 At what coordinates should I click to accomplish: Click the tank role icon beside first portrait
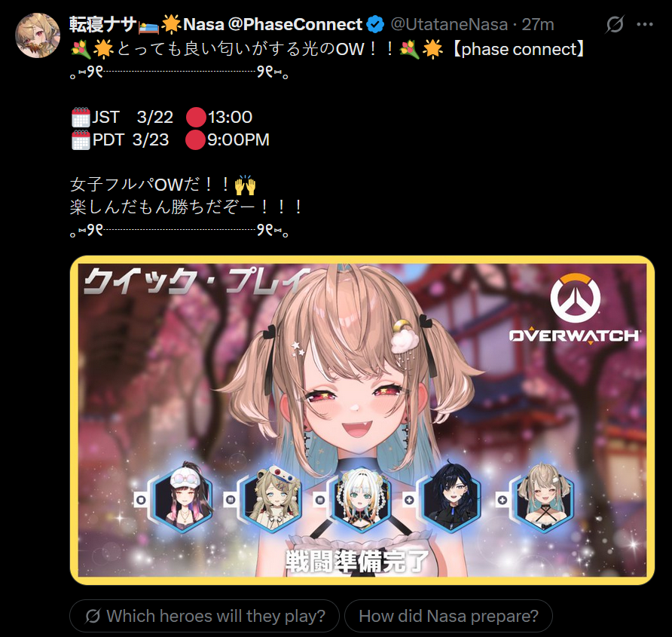141,500
